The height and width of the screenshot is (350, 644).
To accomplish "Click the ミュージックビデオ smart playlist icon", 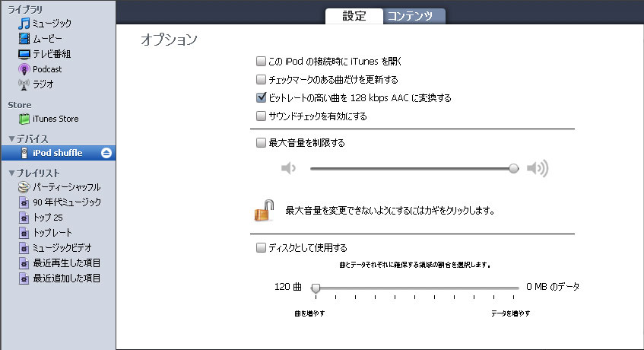I will tap(24, 248).
